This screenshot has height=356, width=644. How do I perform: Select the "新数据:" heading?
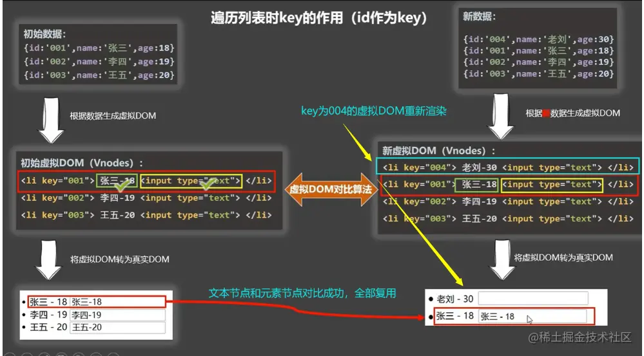480,17
